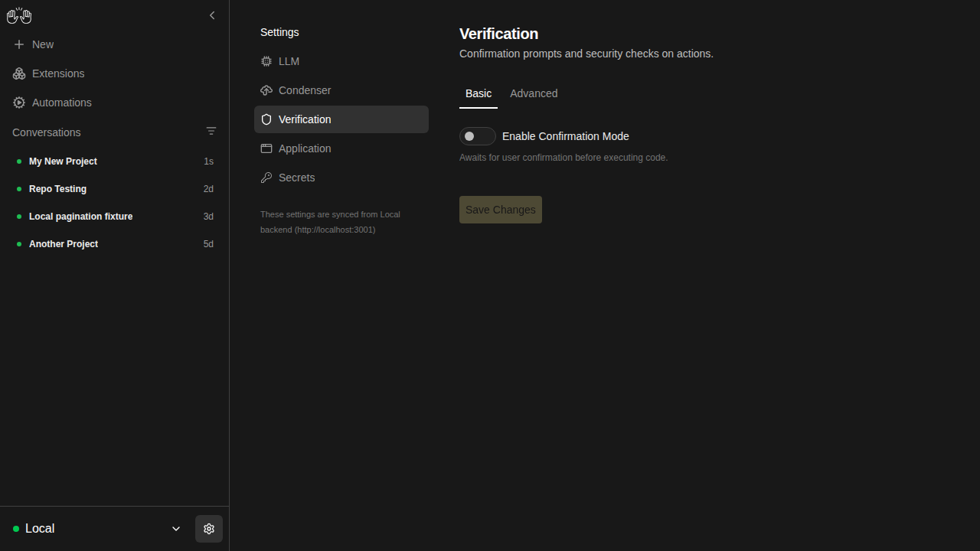Select the Verification settings item
The height and width of the screenshot is (551, 980).
pos(341,119)
